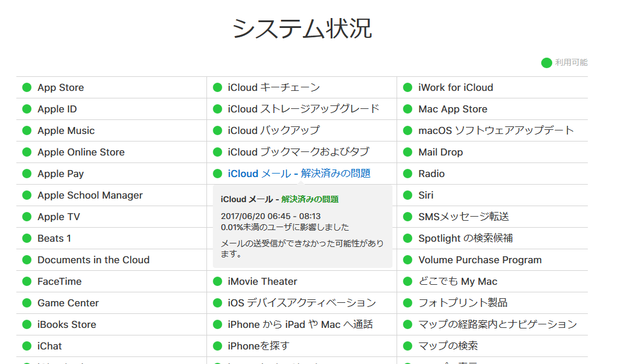Click the Apple Pay service entry

pyautogui.click(x=61, y=174)
